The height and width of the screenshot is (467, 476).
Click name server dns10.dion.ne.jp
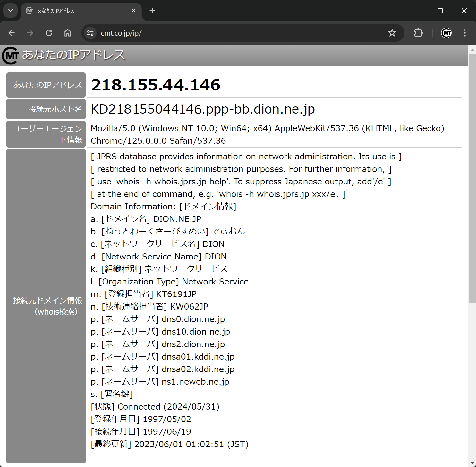point(196,332)
